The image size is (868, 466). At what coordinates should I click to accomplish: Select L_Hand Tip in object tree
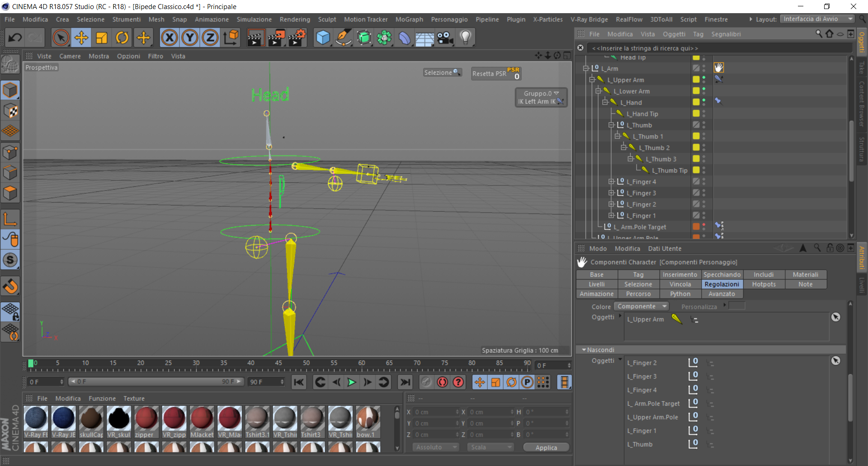[642, 114]
